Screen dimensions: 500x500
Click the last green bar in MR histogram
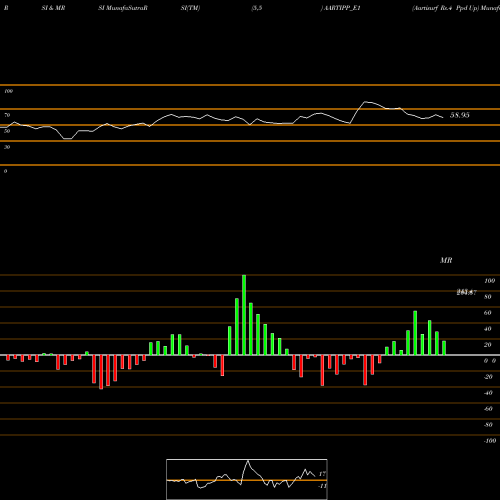[444, 348]
